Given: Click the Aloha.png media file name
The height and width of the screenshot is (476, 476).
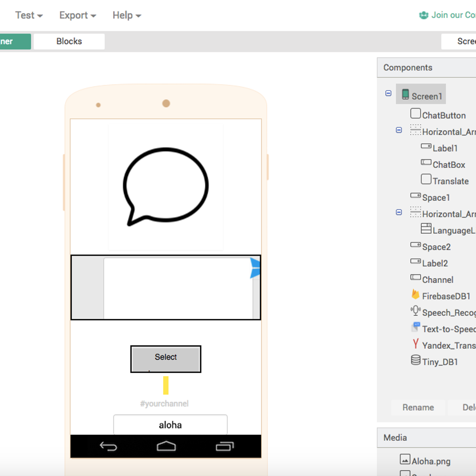Looking at the screenshot, I should pyautogui.click(x=431, y=461).
